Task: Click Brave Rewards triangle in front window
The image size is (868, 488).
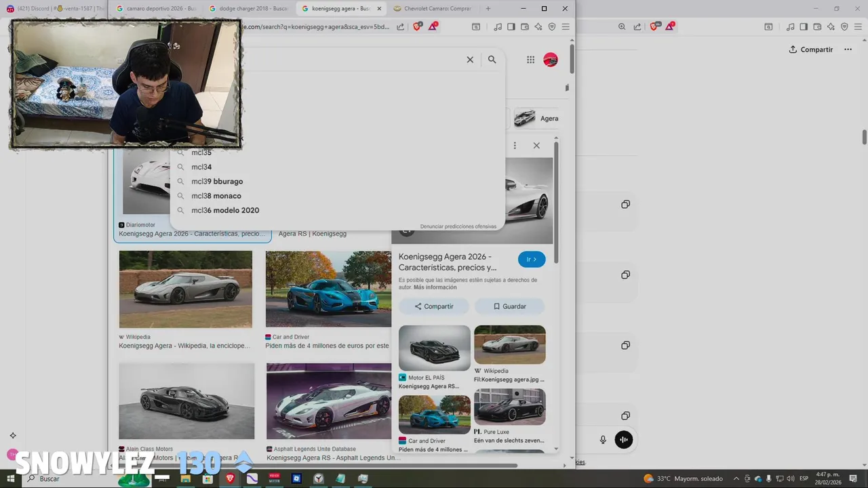Action: (433, 26)
